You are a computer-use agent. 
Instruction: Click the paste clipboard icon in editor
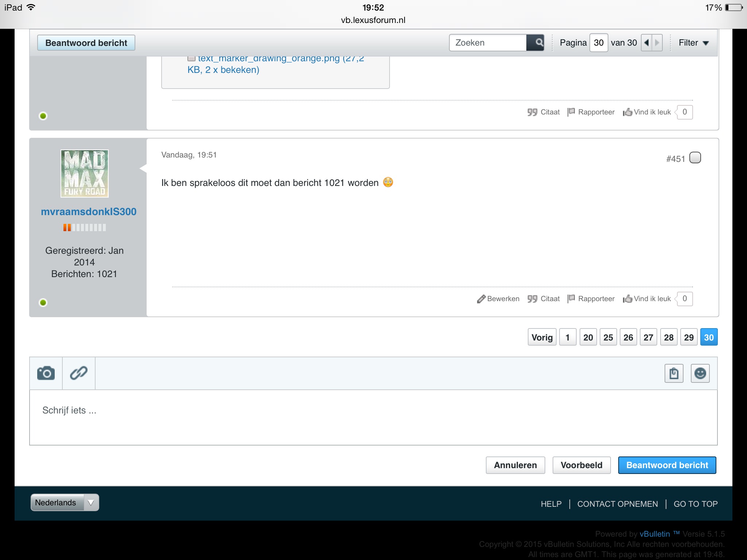(674, 373)
